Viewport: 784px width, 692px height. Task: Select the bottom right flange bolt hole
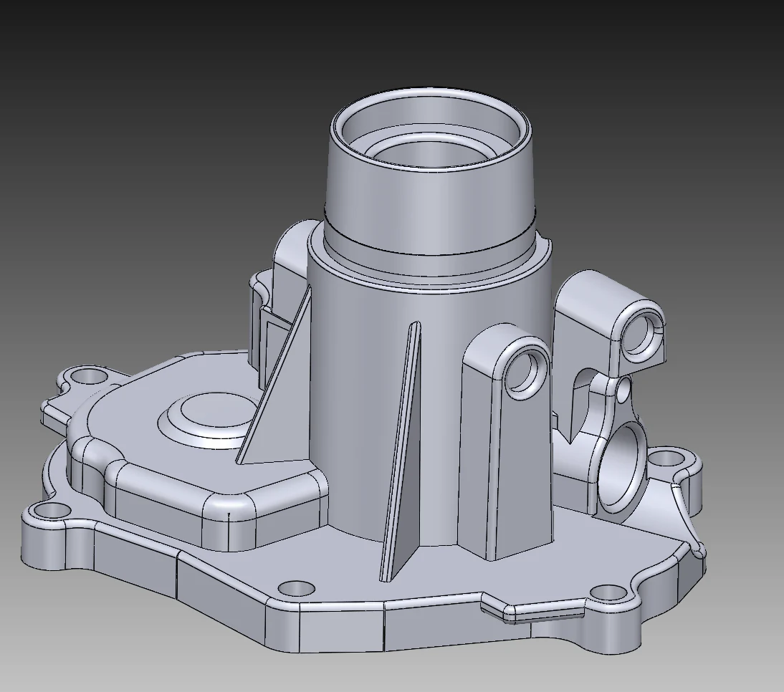pyautogui.click(x=608, y=592)
